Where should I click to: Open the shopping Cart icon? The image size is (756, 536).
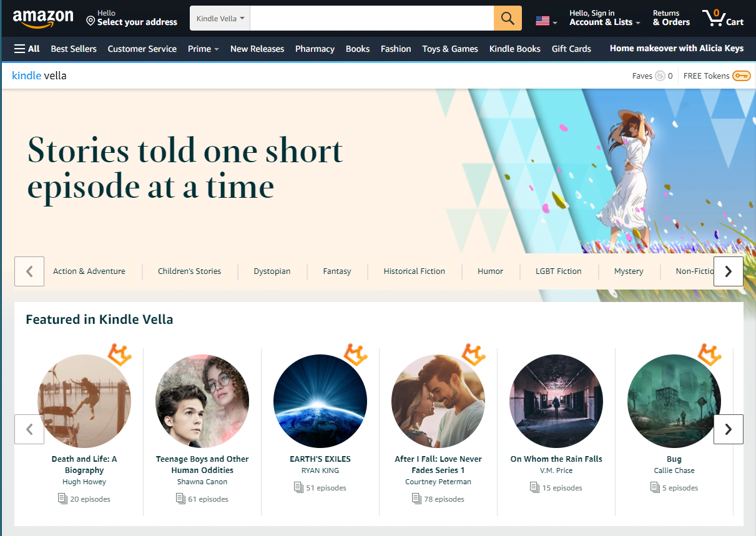point(723,18)
